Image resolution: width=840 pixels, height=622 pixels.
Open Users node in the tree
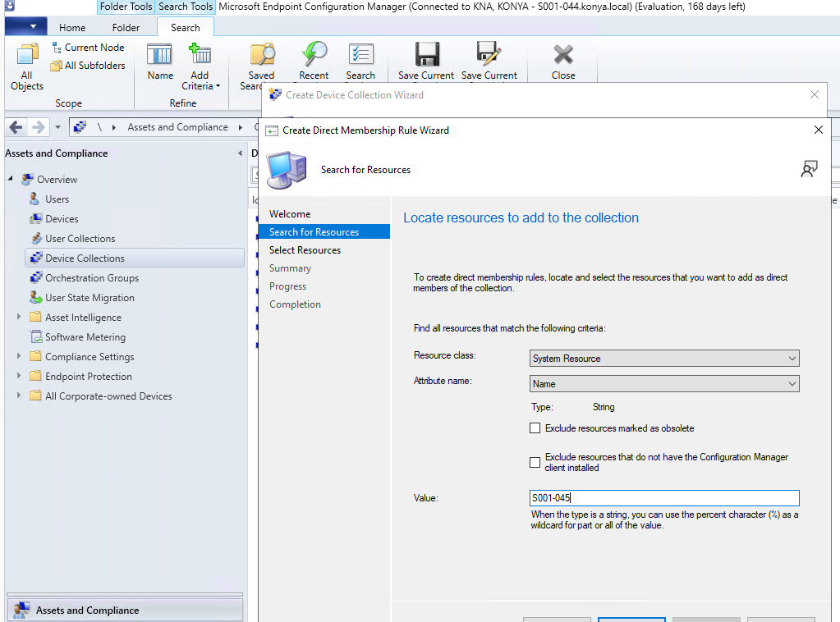click(57, 199)
